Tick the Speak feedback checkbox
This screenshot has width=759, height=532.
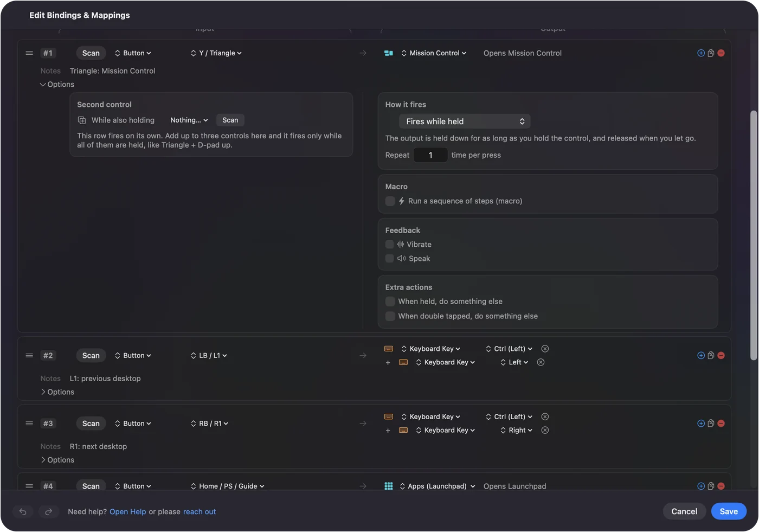tap(390, 259)
